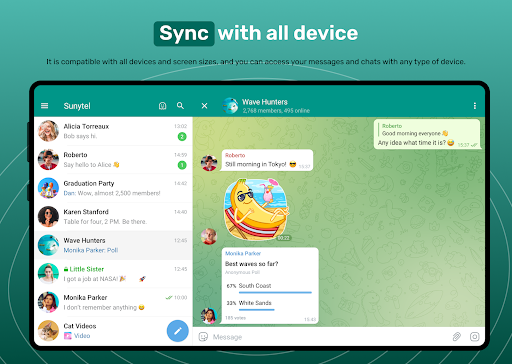
Task: Open the Alicia Torreaux chat
Action: pos(113,131)
